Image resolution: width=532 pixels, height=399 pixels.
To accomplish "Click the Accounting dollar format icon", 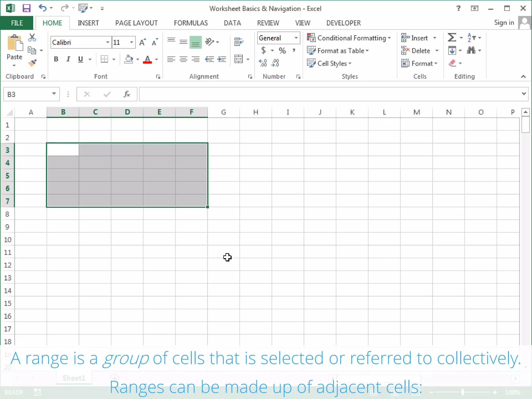I will [x=263, y=50].
